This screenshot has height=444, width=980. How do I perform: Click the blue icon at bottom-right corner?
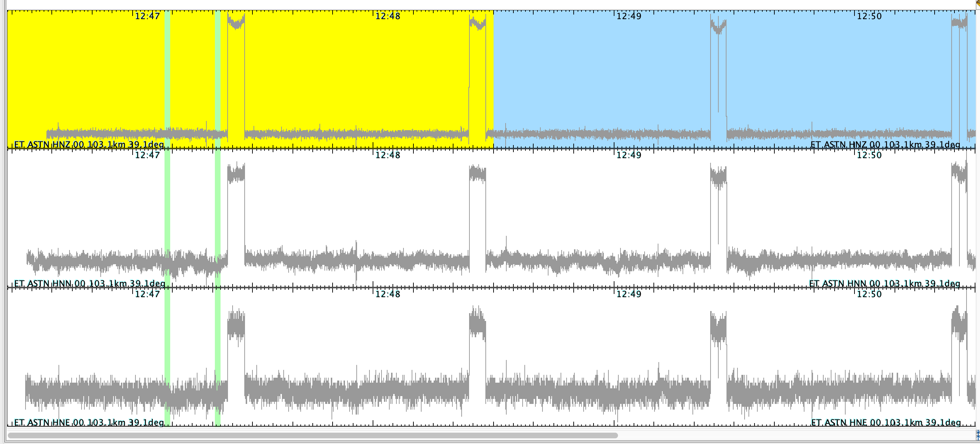click(x=978, y=434)
